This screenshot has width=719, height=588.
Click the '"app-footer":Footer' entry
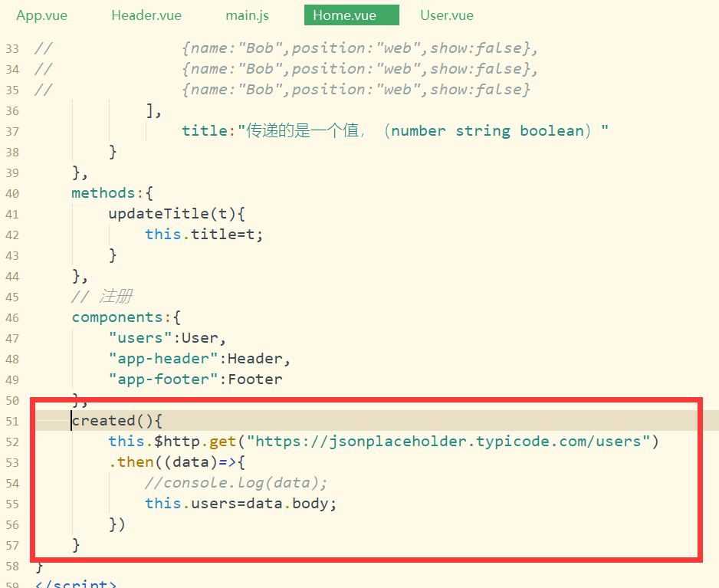195,379
